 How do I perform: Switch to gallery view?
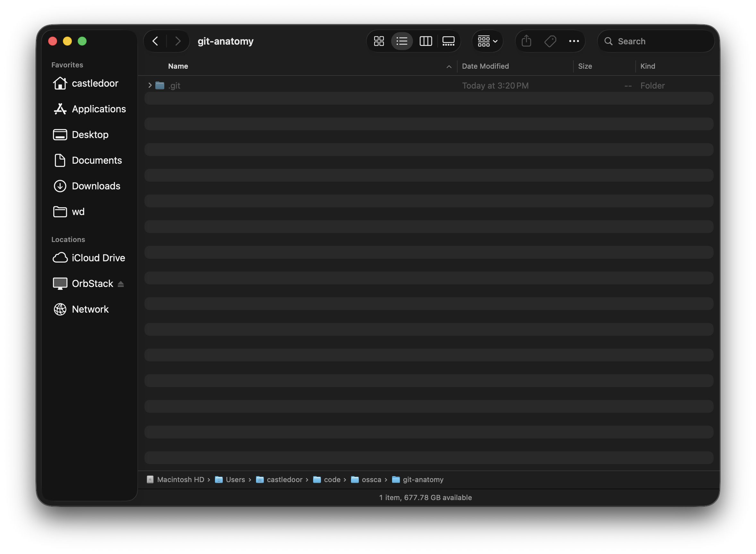coord(448,41)
